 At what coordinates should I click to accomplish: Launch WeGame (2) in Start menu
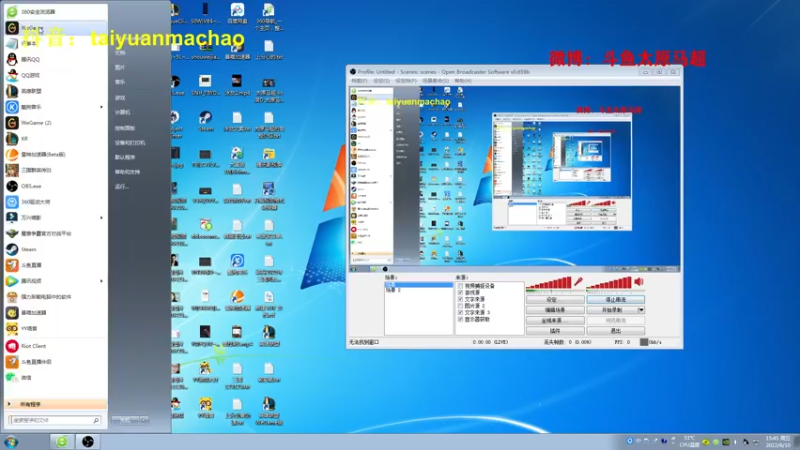pos(55,122)
